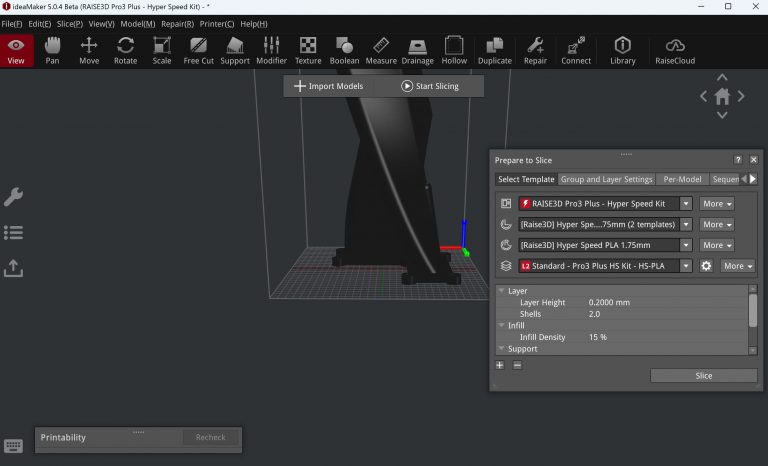Click the Connect printer icon
Viewport: 768px width, 466px height.
[x=576, y=50]
